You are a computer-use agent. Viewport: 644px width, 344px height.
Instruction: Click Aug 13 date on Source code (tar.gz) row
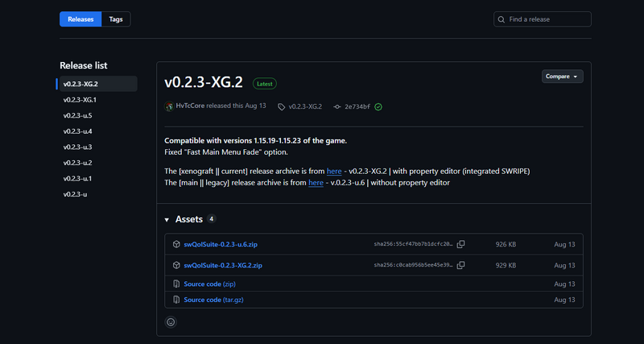(564, 300)
